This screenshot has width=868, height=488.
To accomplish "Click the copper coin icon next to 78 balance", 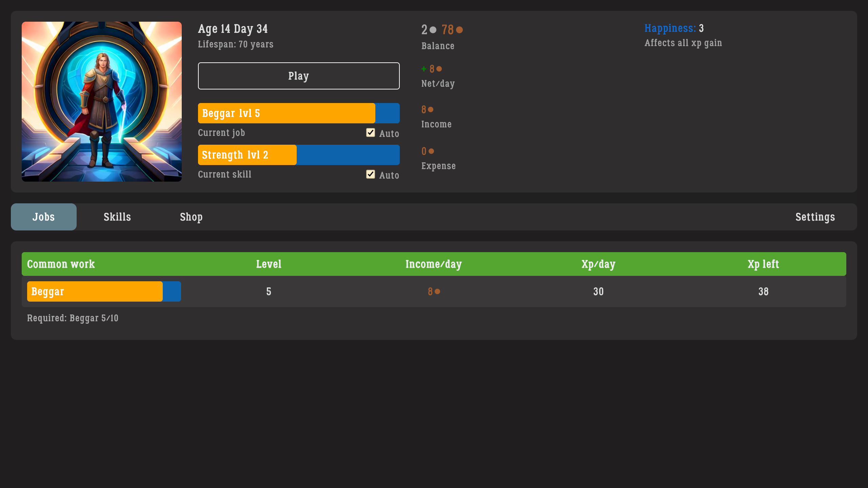I will [459, 30].
